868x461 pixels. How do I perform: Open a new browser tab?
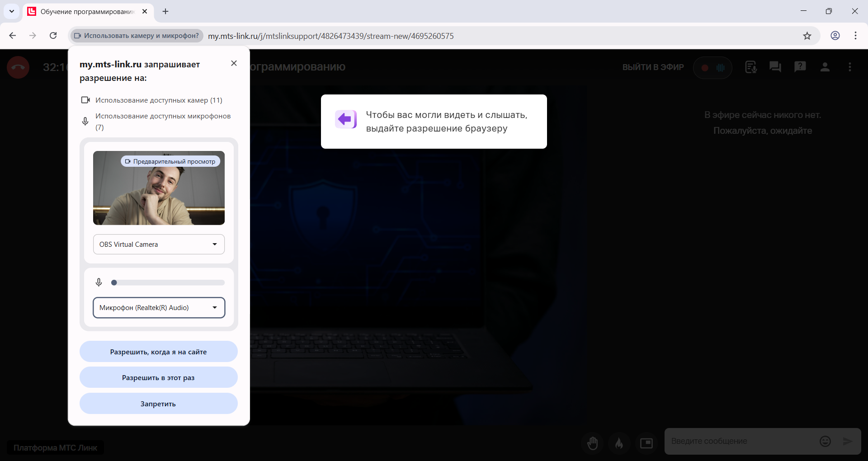point(165,11)
